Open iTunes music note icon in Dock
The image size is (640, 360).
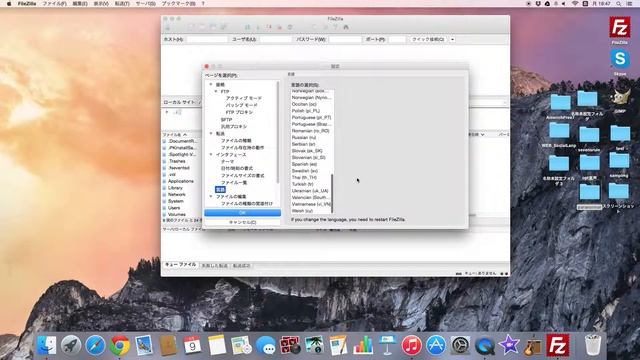(411, 345)
